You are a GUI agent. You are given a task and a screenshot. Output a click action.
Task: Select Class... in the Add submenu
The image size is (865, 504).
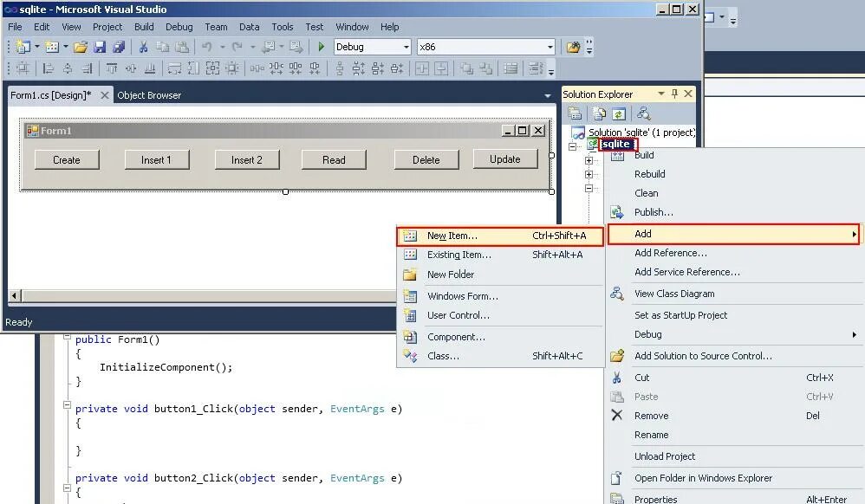click(x=500, y=356)
